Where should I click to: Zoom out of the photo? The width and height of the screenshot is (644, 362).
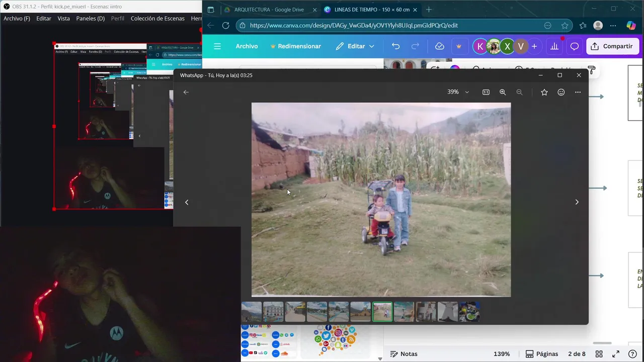[519, 92]
